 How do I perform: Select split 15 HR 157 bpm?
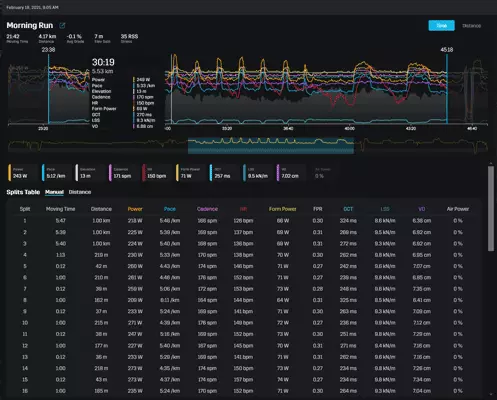pyautogui.click(x=243, y=380)
